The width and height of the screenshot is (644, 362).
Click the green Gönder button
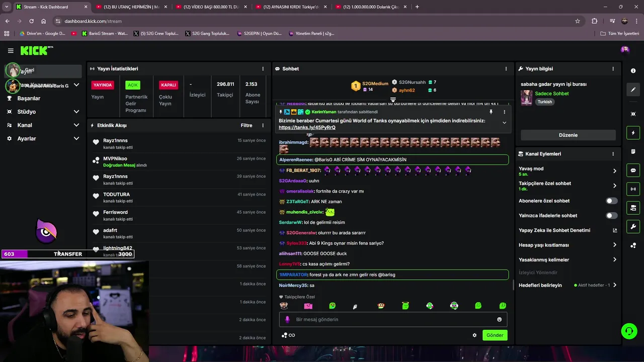tap(495, 335)
